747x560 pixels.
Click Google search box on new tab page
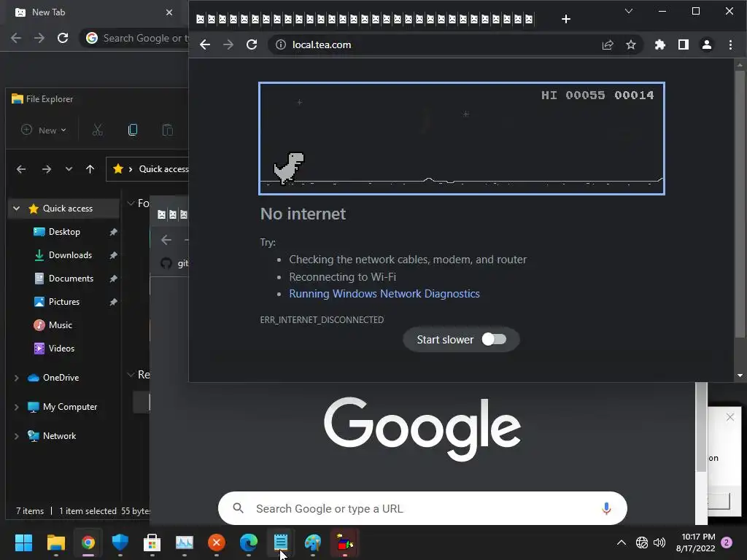tap(422, 508)
